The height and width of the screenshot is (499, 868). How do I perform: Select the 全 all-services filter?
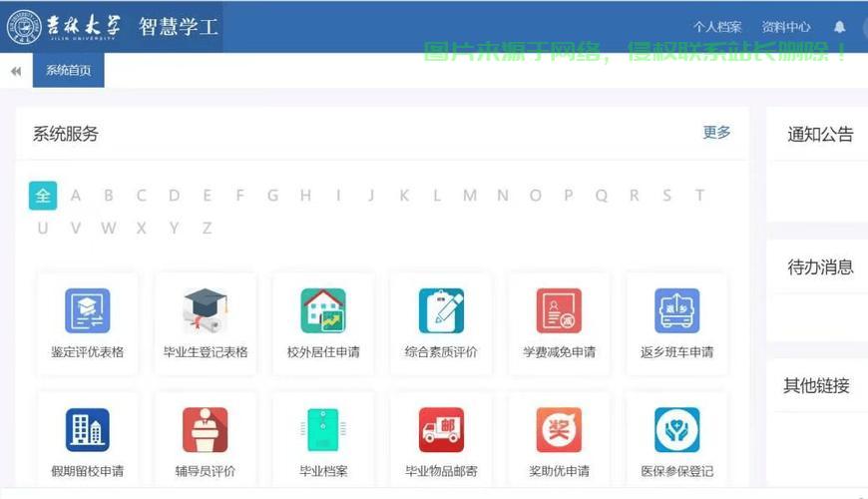pyautogui.click(x=43, y=196)
